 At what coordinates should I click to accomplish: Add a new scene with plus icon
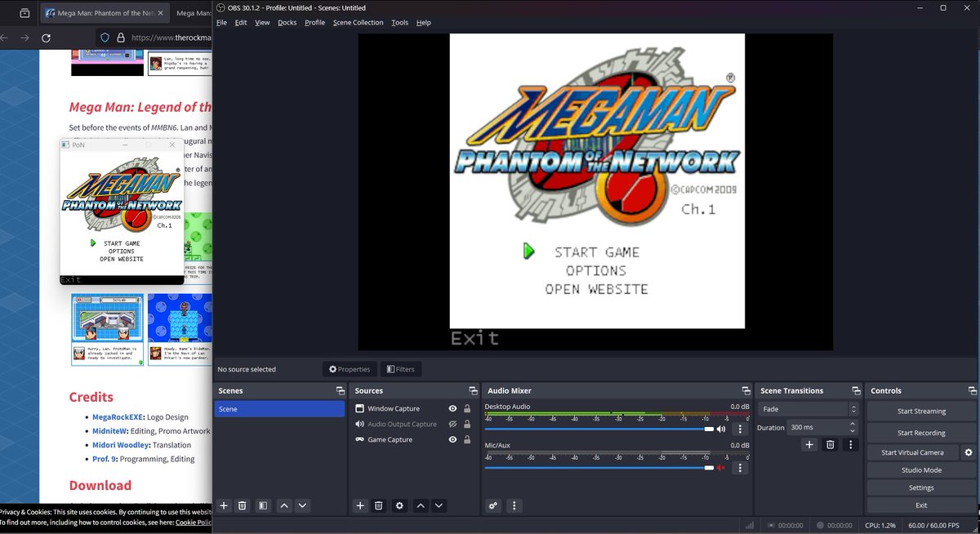click(224, 506)
